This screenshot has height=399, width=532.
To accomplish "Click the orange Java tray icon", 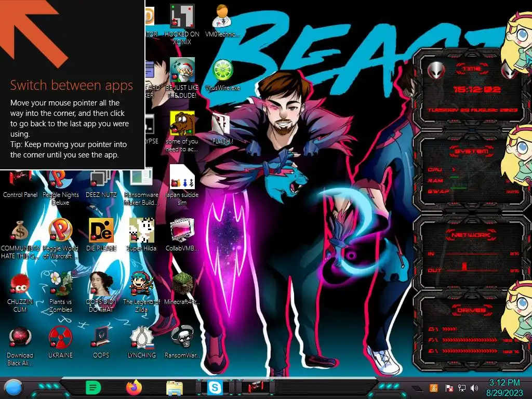I will click(434, 388).
